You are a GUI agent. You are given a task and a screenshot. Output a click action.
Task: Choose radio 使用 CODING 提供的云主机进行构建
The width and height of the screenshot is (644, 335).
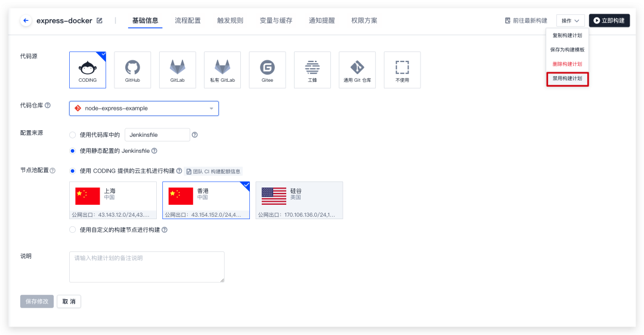click(x=73, y=171)
